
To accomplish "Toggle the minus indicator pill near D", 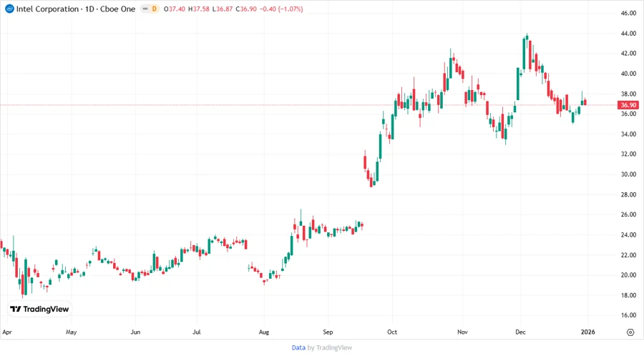I will click(x=145, y=9).
